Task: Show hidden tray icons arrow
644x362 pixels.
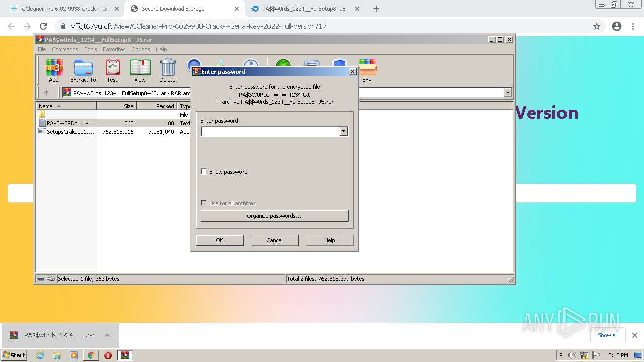Action: pos(561,355)
